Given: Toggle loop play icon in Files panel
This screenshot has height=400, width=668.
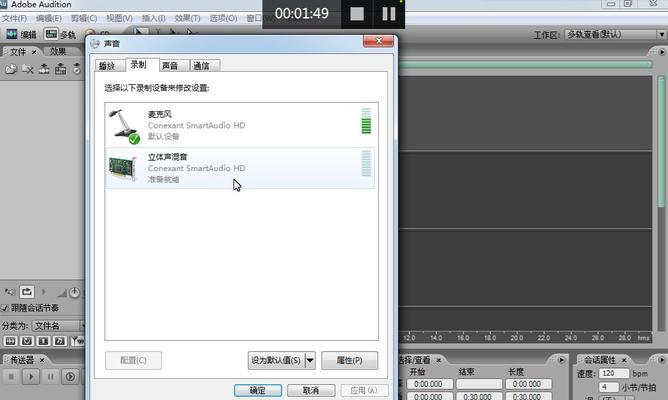Looking at the screenshot, I should coord(26,292).
